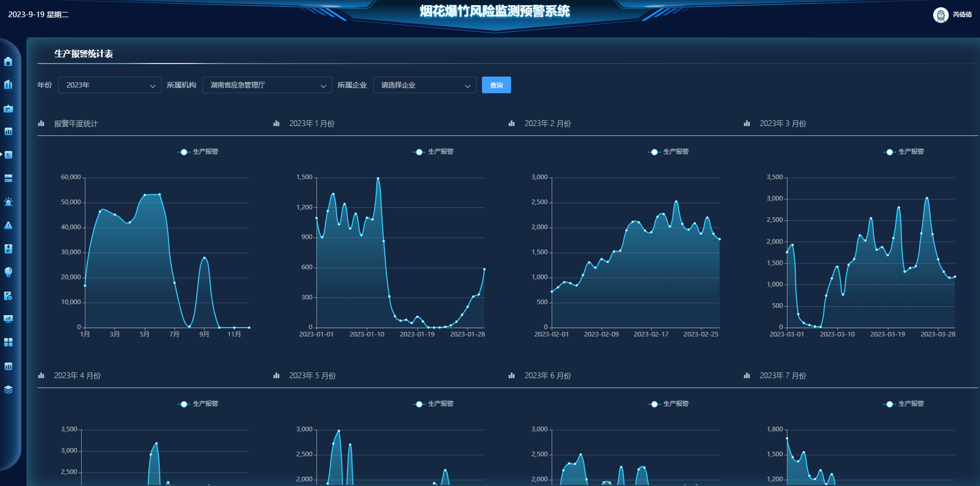The image size is (980, 486).
Task: Toggle 生产报警 legend in July chart
Action: (x=903, y=404)
